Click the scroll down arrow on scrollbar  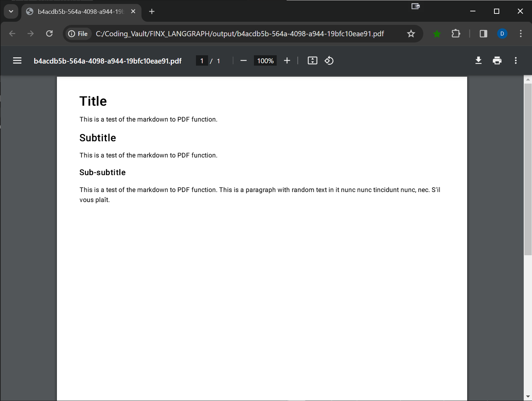(x=528, y=397)
